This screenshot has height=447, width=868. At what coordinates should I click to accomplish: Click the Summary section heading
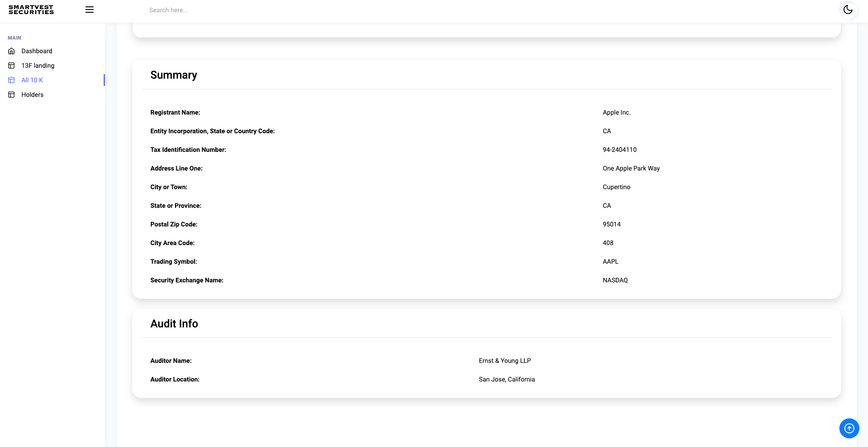[174, 75]
